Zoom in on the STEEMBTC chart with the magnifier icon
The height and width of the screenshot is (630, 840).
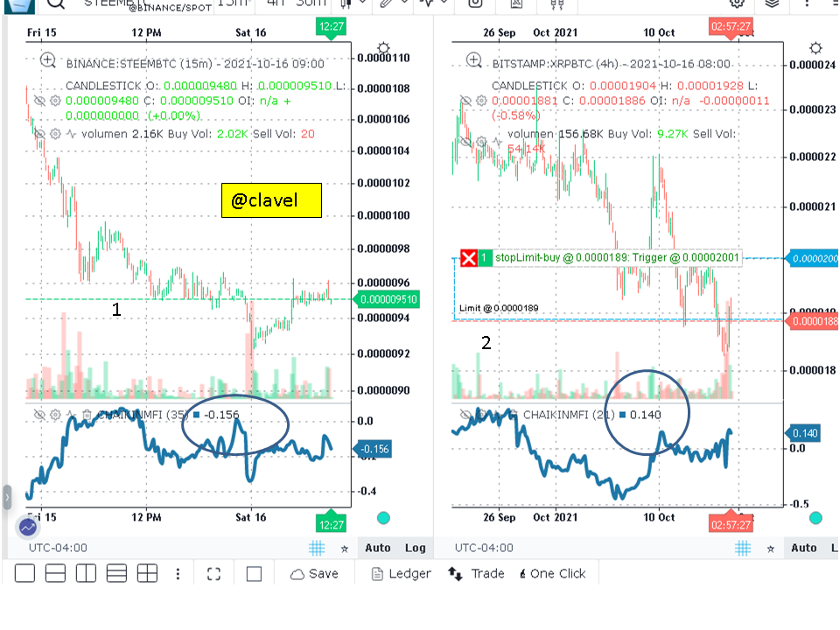pyautogui.click(x=47, y=60)
